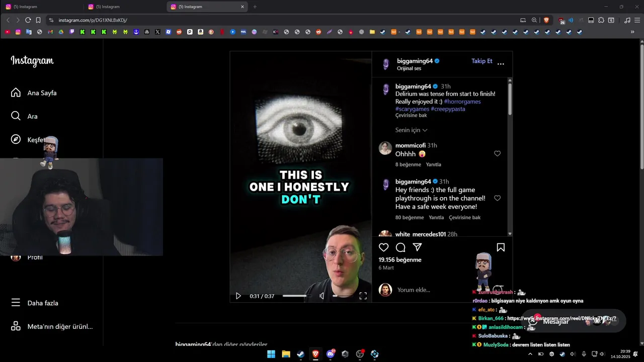
Task: Save post with bookmark icon
Action: point(501,247)
